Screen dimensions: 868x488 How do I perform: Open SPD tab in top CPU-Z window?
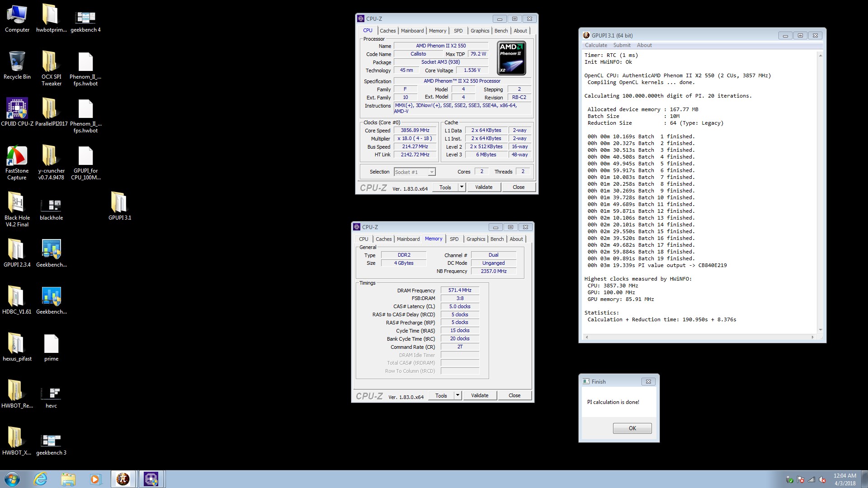[x=458, y=31]
